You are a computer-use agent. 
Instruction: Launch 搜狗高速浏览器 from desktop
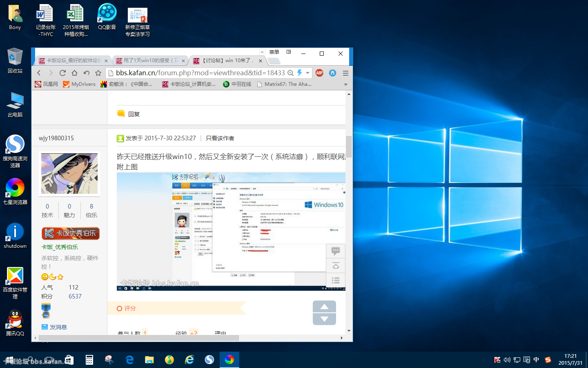(x=15, y=151)
